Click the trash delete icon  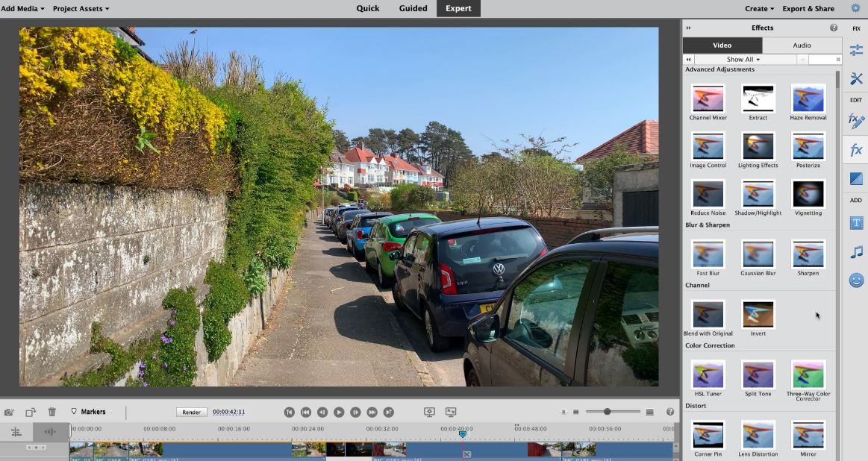click(x=51, y=412)
